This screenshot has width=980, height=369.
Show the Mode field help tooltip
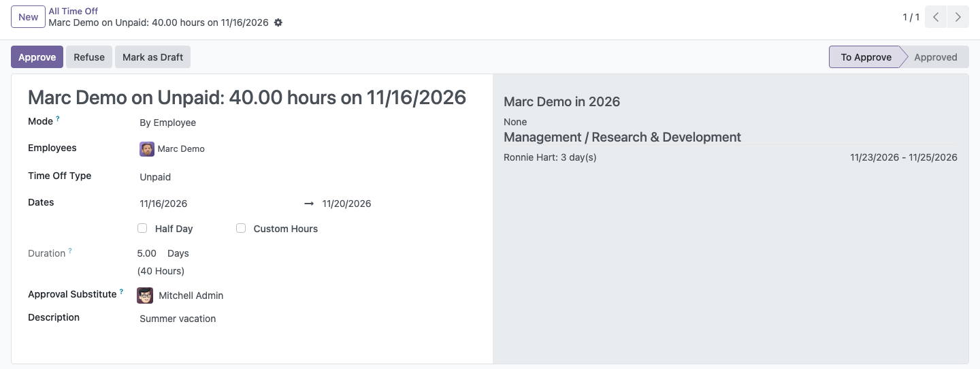pos(58,119)
